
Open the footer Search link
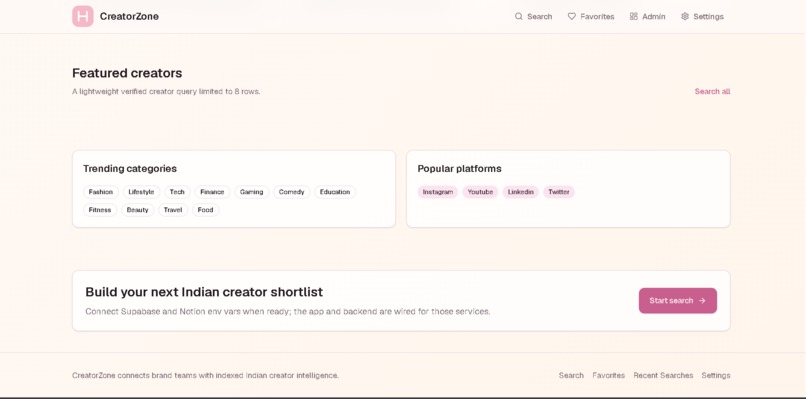coord(571,375)
